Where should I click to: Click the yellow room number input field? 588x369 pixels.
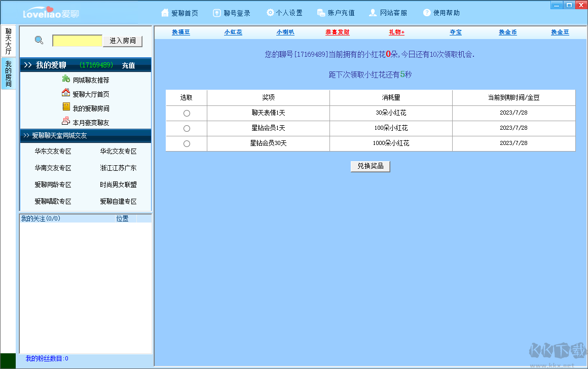77,41
